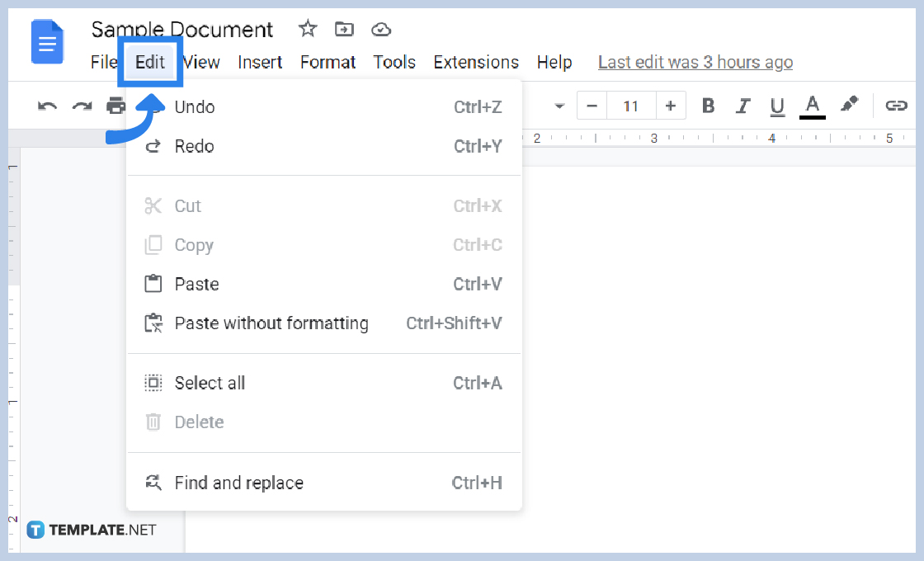Open the highlight color tool
The height and width of the screenshot is (561, 924).
coord(850,106)
